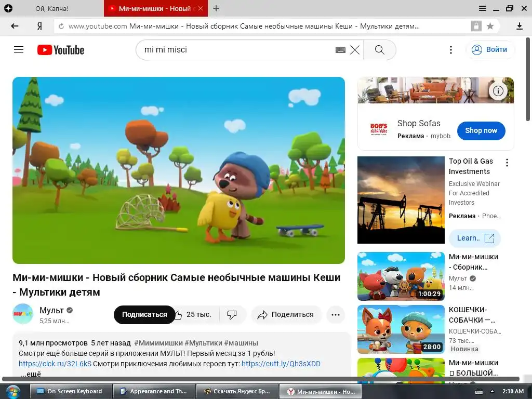Reload page with refresh icon in address bar
Image resolution: width=532 pixels, height=399 pixels.
[61, 26]
